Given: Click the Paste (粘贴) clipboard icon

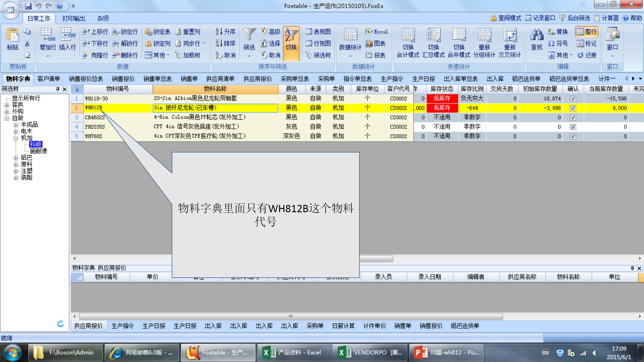Looking at the screenshot, I should click(x=12, y=39).
